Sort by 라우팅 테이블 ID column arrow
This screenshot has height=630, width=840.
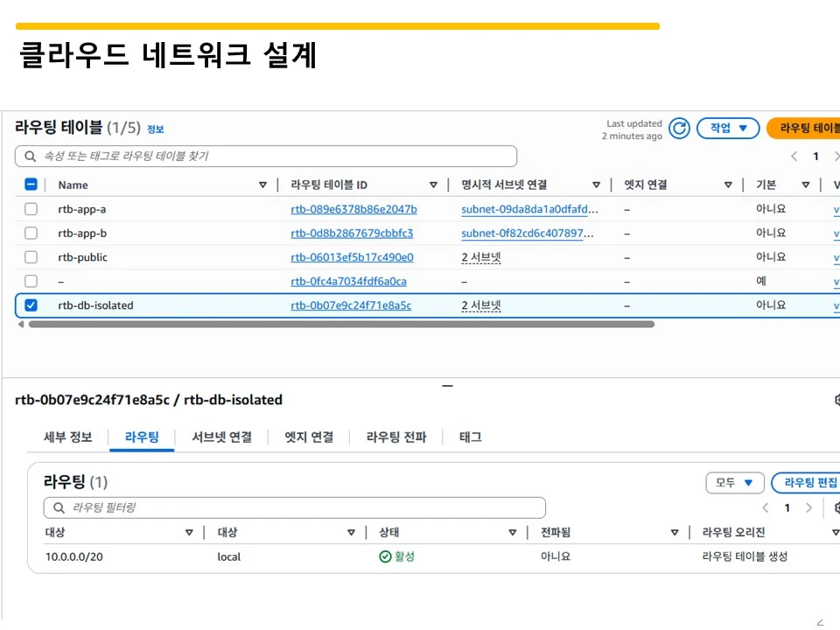(433, 185)
